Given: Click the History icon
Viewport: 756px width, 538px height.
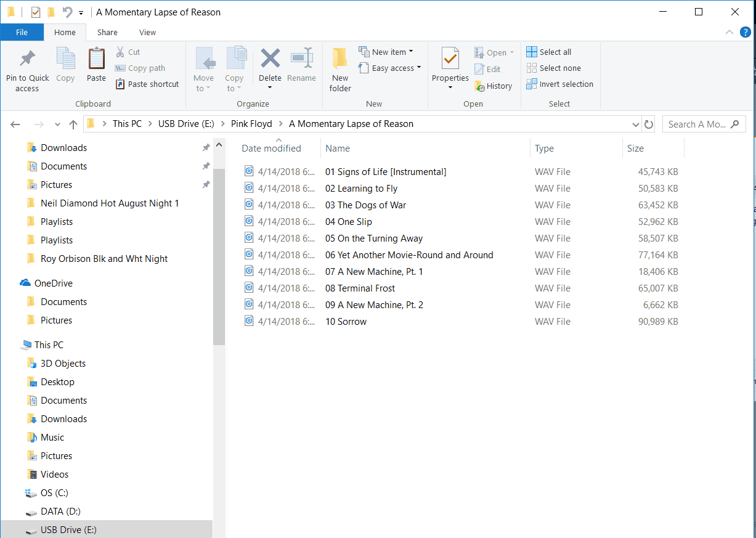Looking at the screenshot, I should (479, 86).
